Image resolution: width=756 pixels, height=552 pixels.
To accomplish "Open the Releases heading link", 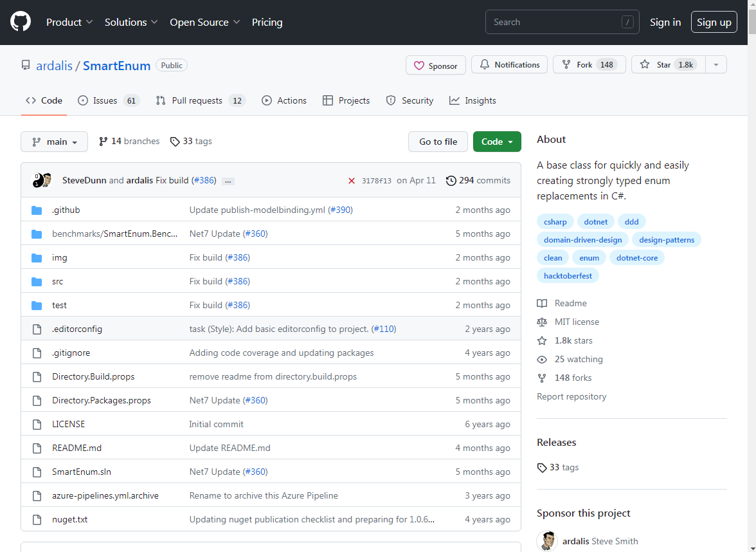I will tap(557, 443).
